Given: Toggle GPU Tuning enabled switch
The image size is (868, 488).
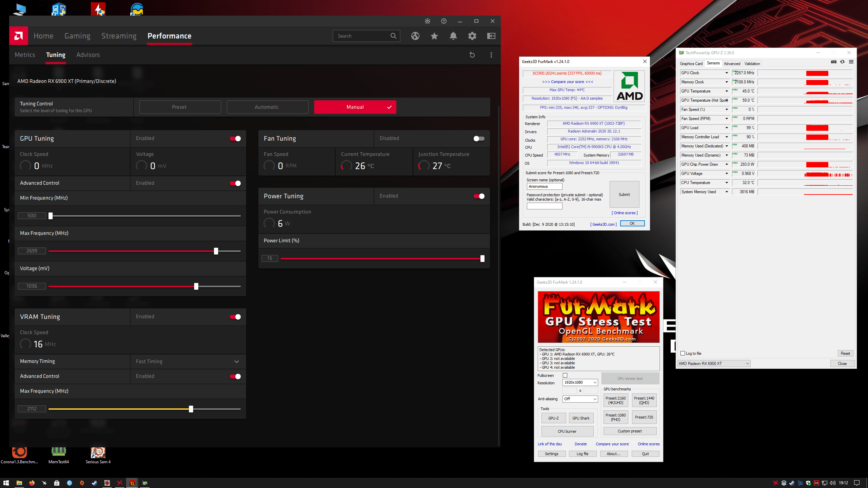Looking at the screenshot, I should pos(235,139).
